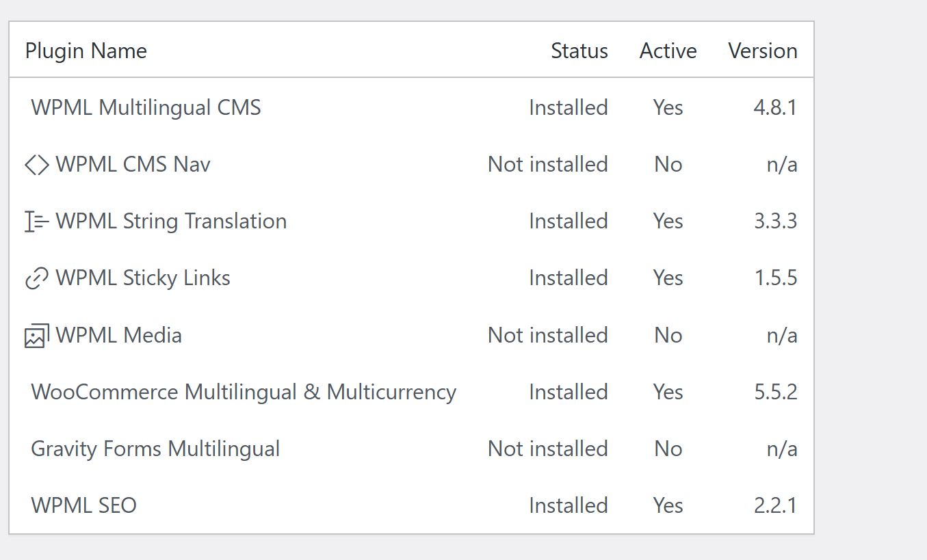Select the WPML Media plugin name
This screenshot has height=560, width=927.
point(118,336)
